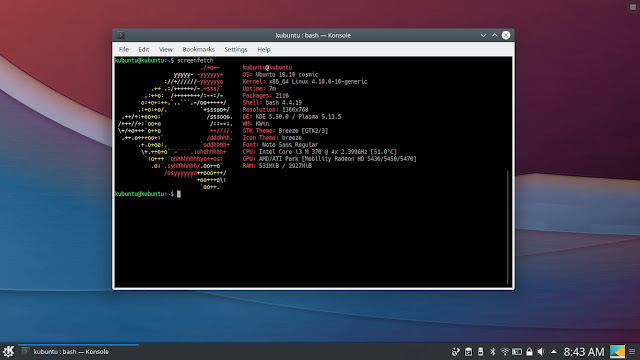Click the Konsole terminal scrollbar
This screenshot has width=640, height=360.
tap(508, 227)
